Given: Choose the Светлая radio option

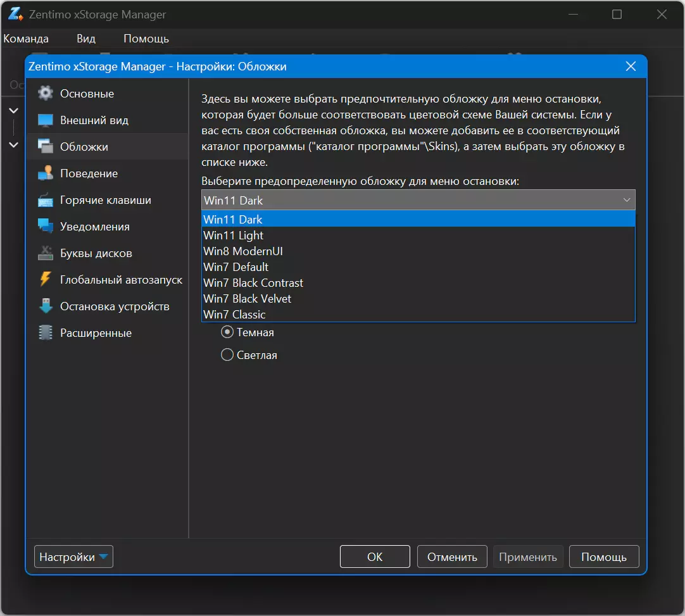Looking at the screenshot, I should coord(227,355).
